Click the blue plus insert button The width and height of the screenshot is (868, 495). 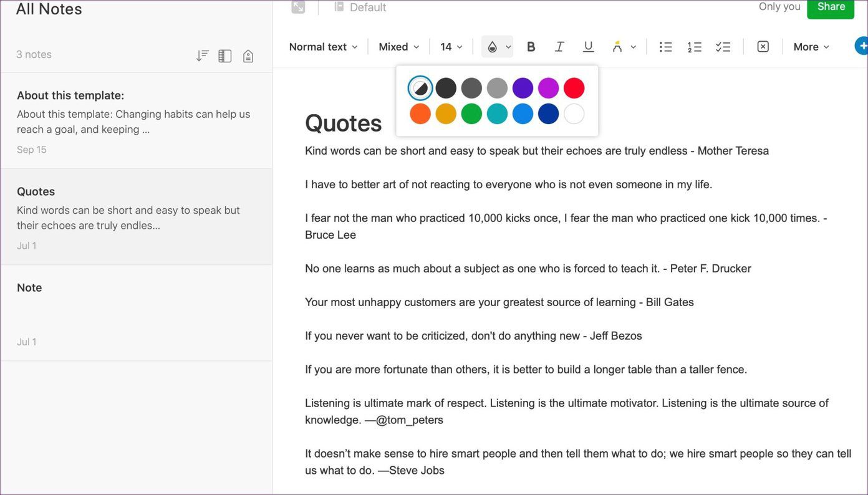point(862,46)
